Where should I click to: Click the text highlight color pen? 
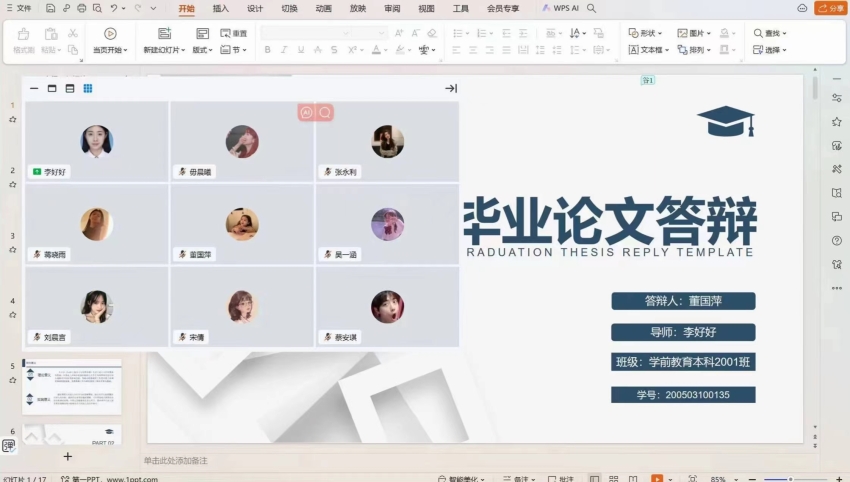400,50
